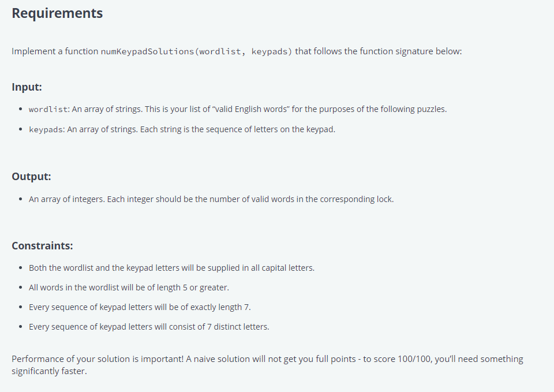The height and width of the screenshot is (392, 554).
Task: Click the Requirements heading
Action: tap(57, 13)
